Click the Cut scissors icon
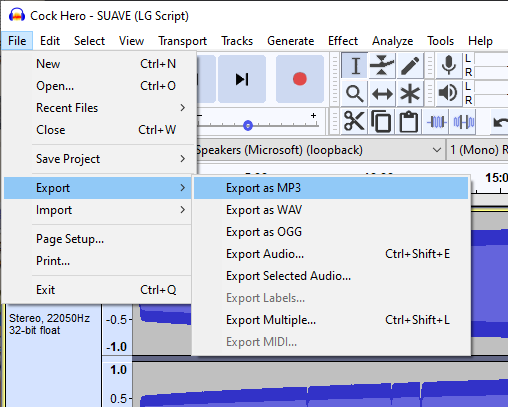The image size is (508, 407). click(354, 122)
